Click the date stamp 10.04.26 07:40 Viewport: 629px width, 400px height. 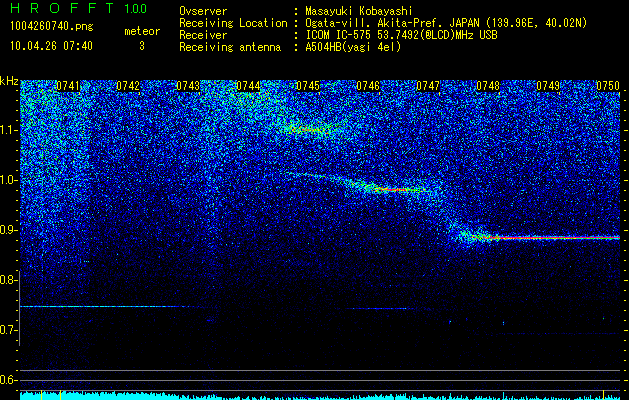pos(51,46)
